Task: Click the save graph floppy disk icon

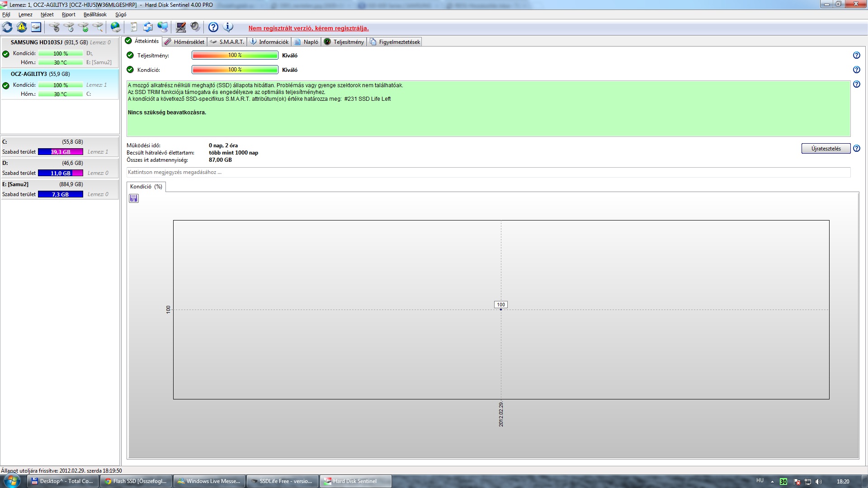Action: click(134, 198)
